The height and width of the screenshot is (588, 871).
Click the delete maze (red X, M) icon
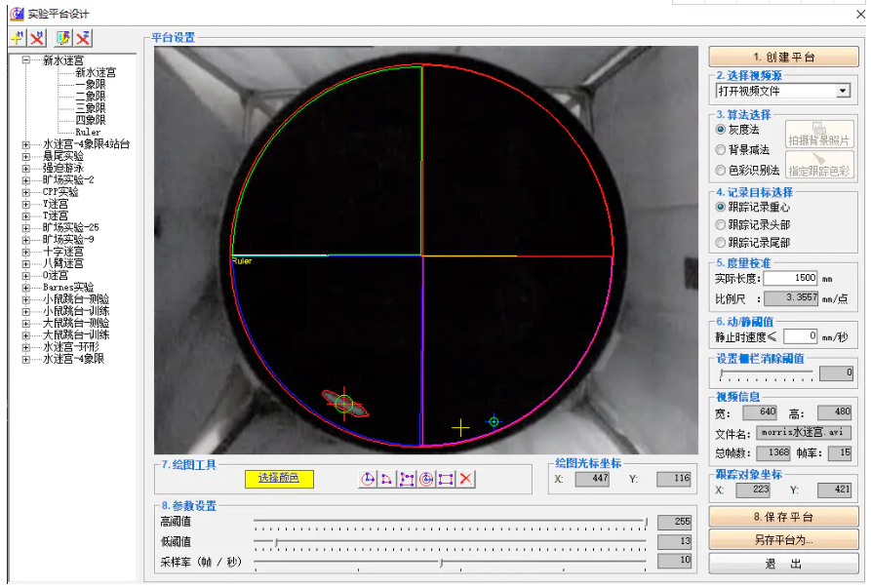point(37,38)
